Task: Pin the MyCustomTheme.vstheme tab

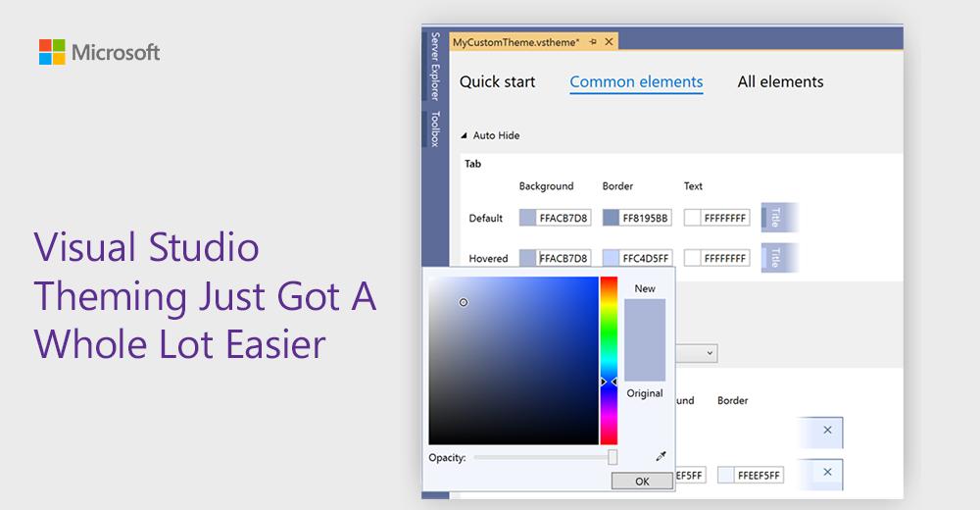Action: click(593, 42)
